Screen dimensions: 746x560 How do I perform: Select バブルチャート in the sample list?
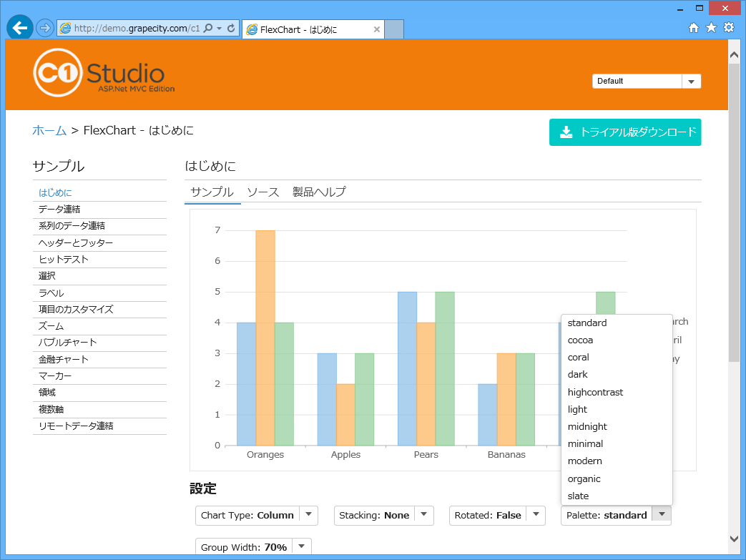click(68, 343)
